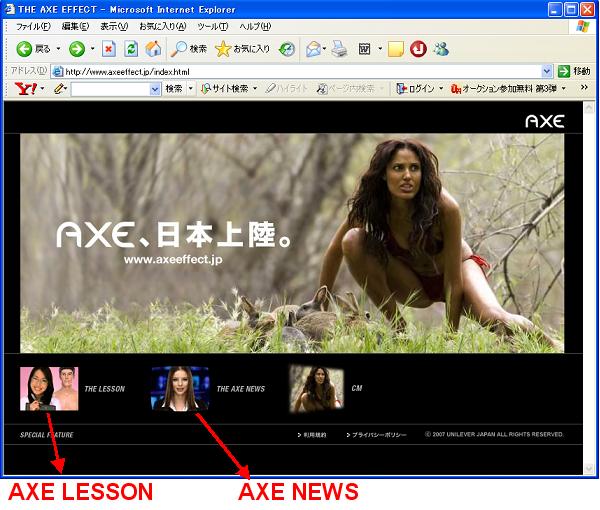
Task: Click the Yahoo Y! logo button
Action: click(x=26, y=89)
